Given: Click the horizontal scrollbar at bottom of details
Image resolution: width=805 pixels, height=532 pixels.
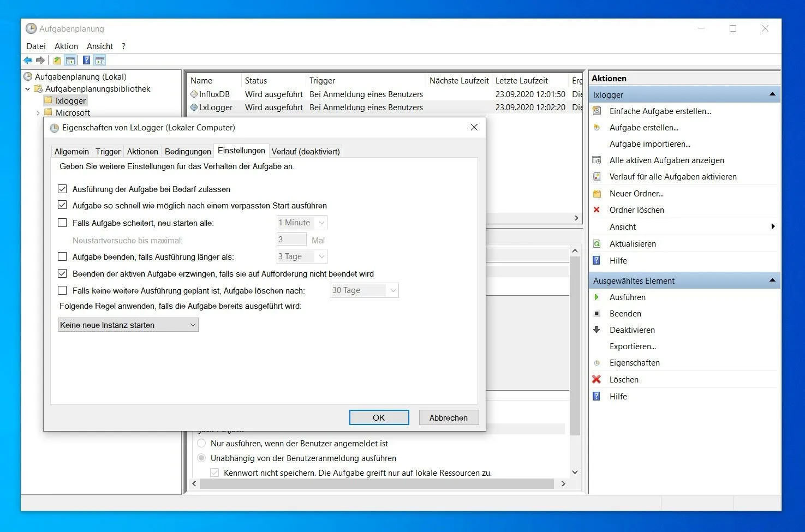Looking at the screenshot, I should pyautogui.click(x=377, y=484).
